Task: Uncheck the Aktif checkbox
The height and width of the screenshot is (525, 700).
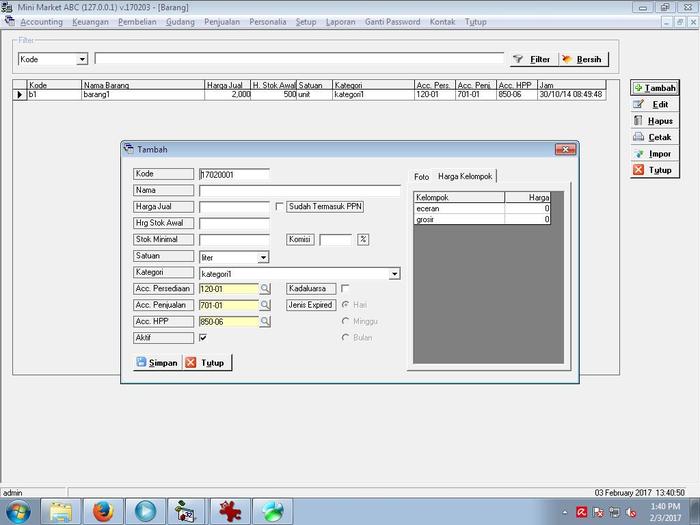Action: [203, 338]
